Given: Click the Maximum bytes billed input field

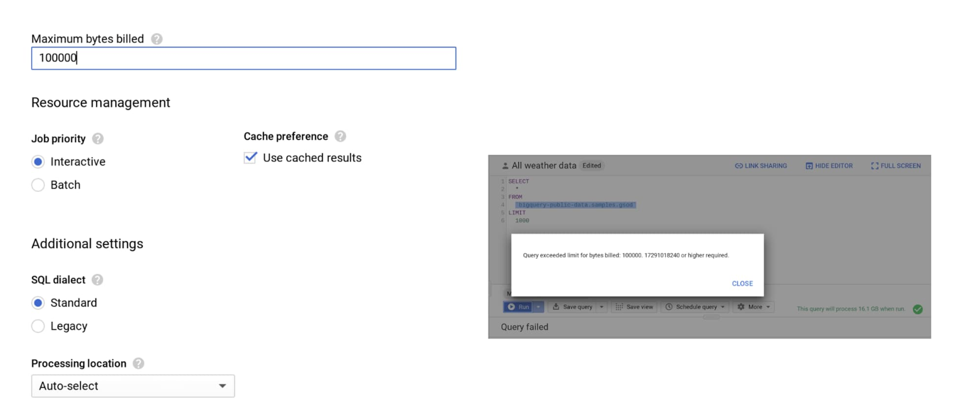Looking at the screenshot, I should [x=243, y=58].
